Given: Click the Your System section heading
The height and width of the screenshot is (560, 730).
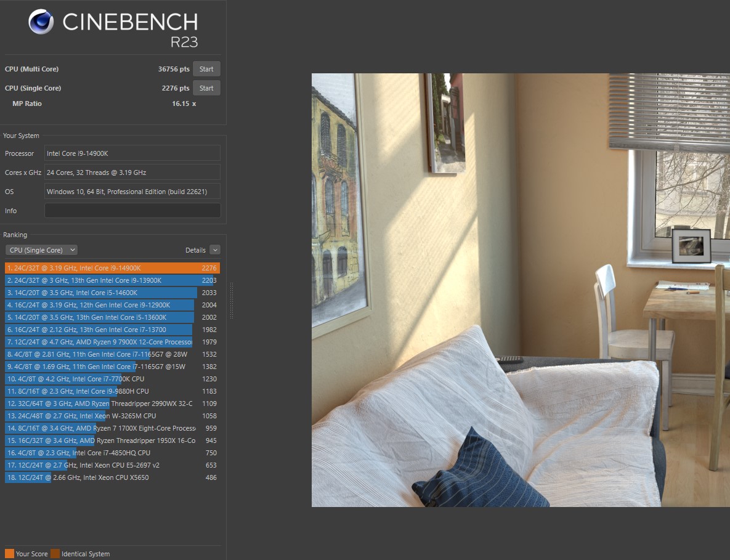Looking at the screenshot, I should click(x=21, y=136).
